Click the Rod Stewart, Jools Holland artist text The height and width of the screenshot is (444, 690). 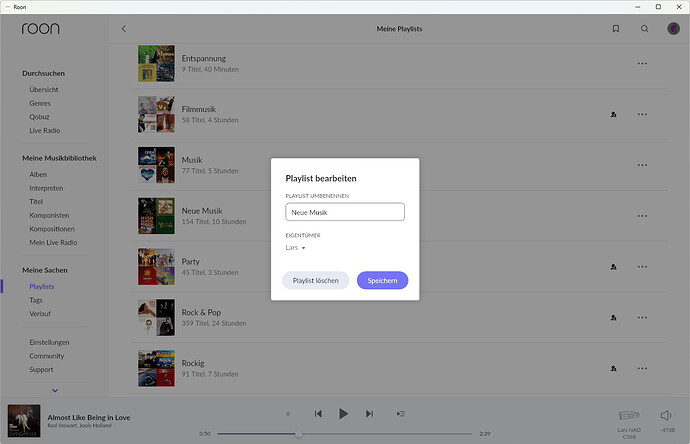[x=79, y=426]
